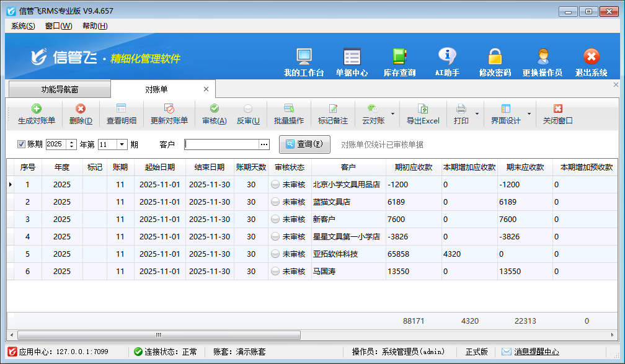The width and height of the screenshot is (625, 364).
Task: Open 我的工作台 from the top banner
Action: click(x=304, y=62)
